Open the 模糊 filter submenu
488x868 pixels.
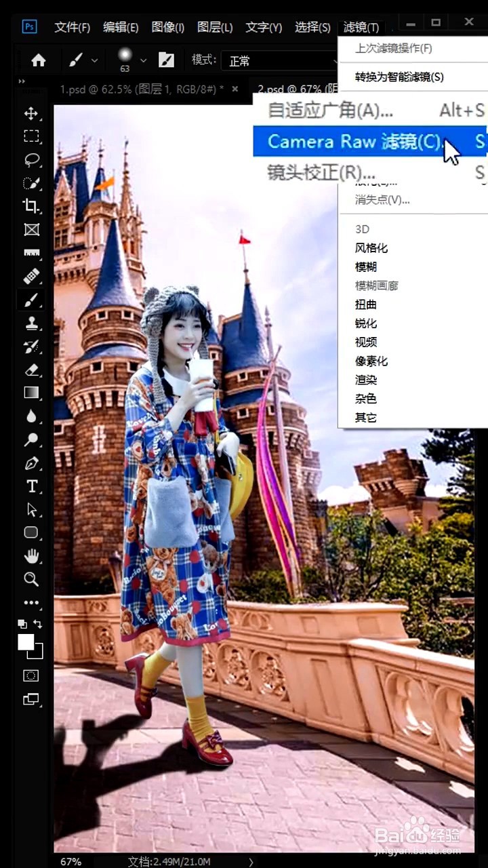366,267
